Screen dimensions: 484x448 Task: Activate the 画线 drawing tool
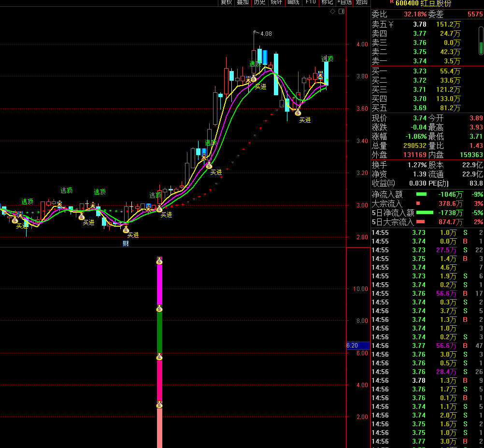pos(293,2)
